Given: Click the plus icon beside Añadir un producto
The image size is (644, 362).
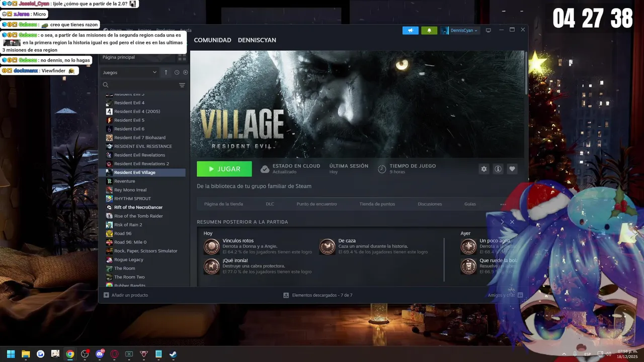Looking at the screenshot, I should coord(106,295).
